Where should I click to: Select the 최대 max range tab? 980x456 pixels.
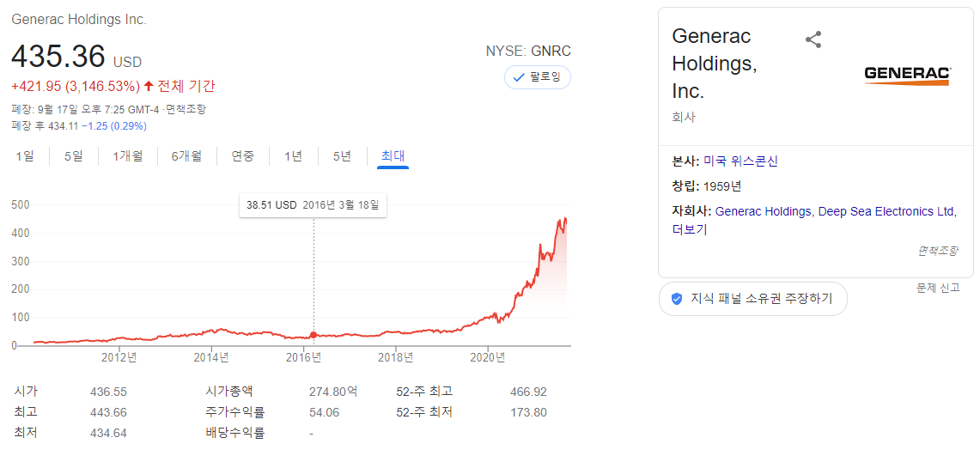(x=393, y=156)
